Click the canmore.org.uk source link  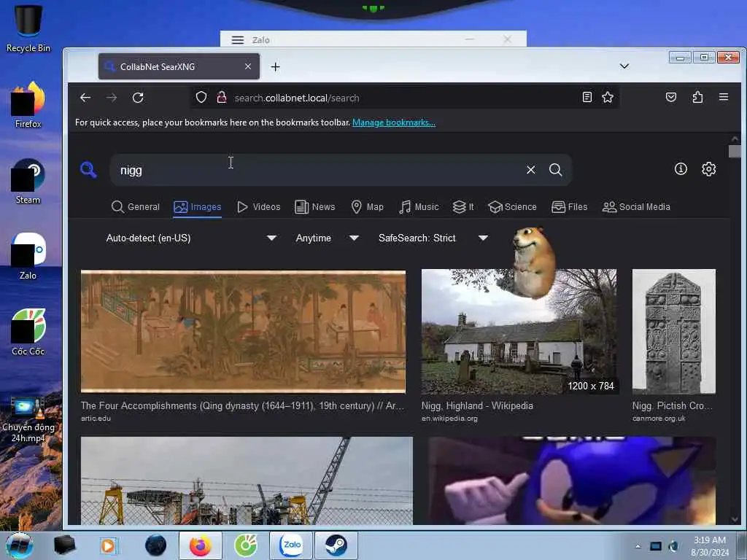659,419
